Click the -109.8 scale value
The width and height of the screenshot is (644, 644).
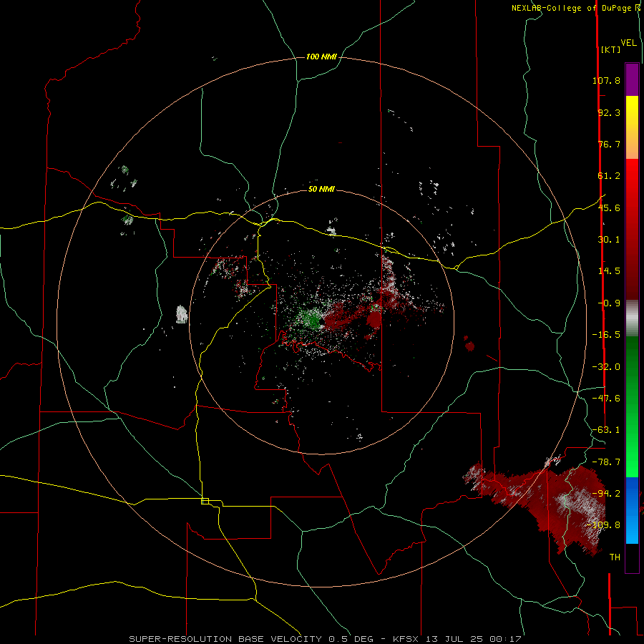pos(604,525)
